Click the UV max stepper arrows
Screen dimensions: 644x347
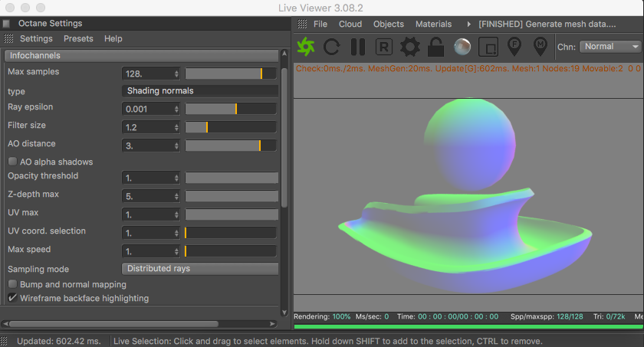(x=176, y=215)
